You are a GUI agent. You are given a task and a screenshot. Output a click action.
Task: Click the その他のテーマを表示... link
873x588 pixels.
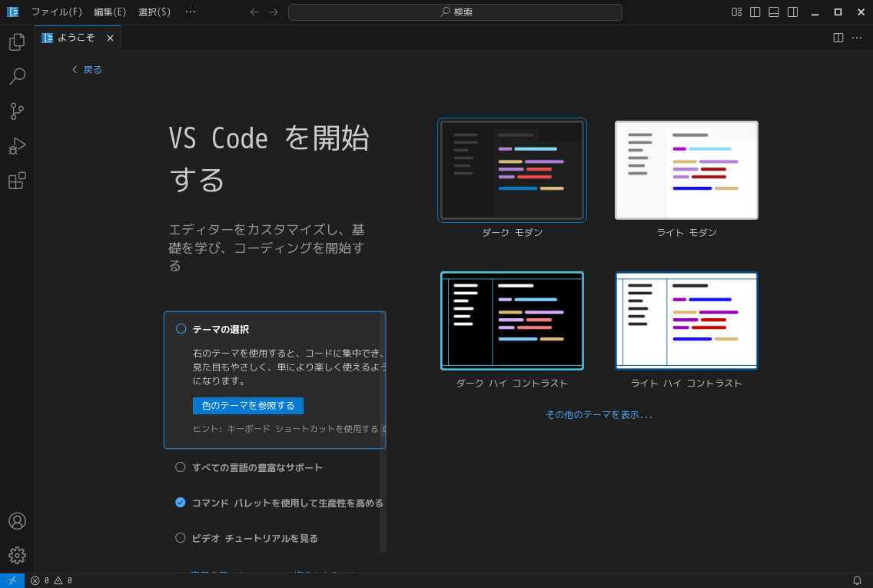pyautogui.click(x=599, y=414)
